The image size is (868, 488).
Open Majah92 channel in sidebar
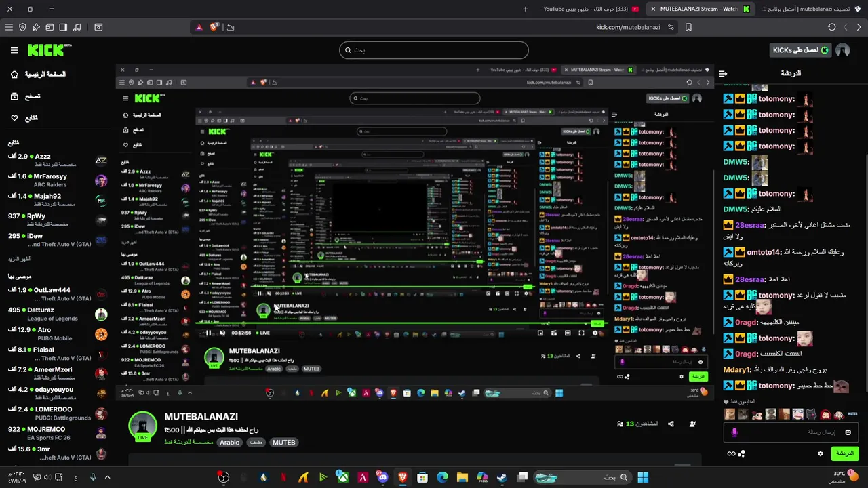[x=58, y=200]
